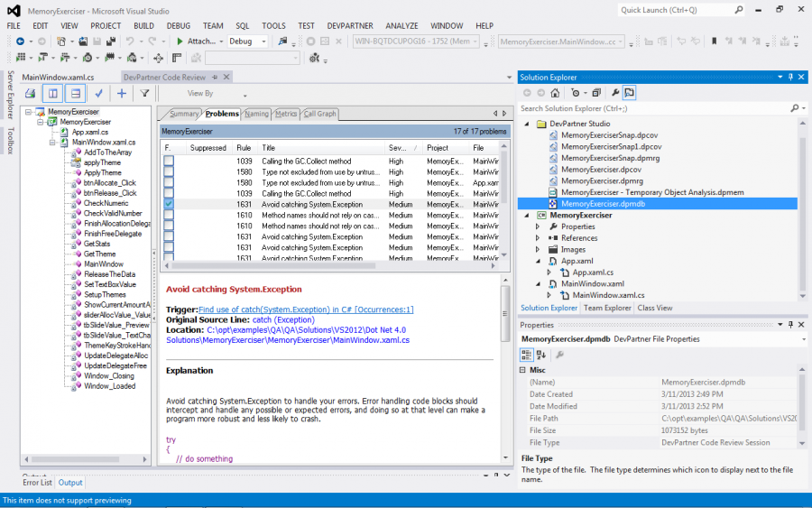
Task: Uncheck the checked box for the highlighted rule 1631 row
Action: 169,204
